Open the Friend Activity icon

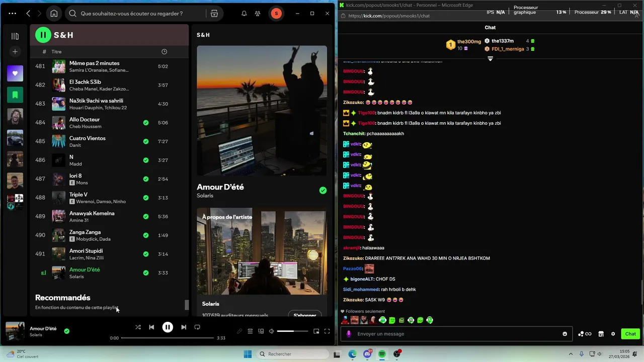pyautogui.click(x=258, y=14)
